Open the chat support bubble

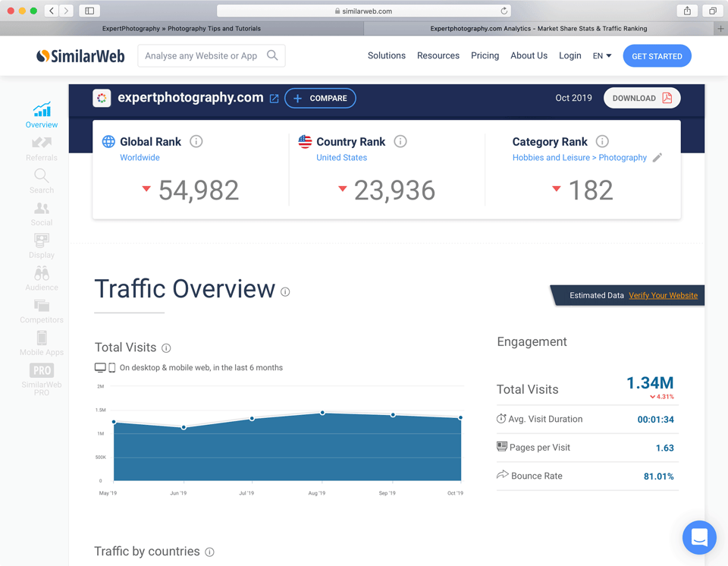pyautogui.click(x=698, y=537)
